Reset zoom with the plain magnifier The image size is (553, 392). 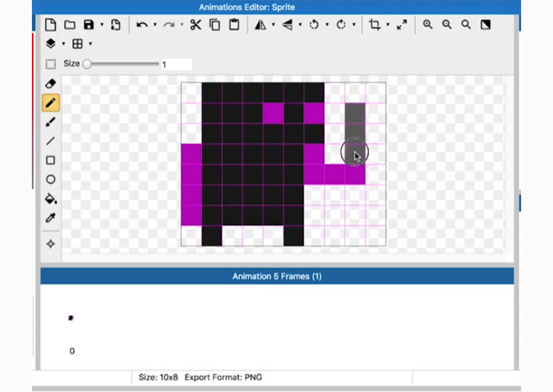tap(466, 25)
